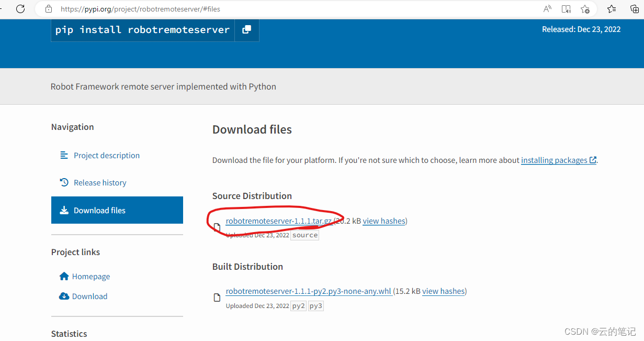Click the 'Statistics' sidebar heading
This screenshot has height=341, width=644.
69,334
